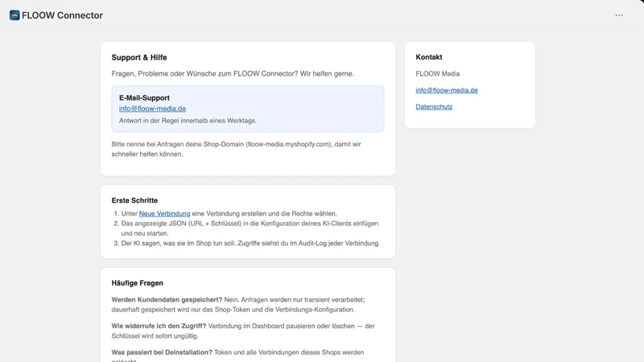Click 'Antwort in der Regel innerhalb eines Werktags.'
644x362 pixels.
pyautogui.click(x=188, y=121)
